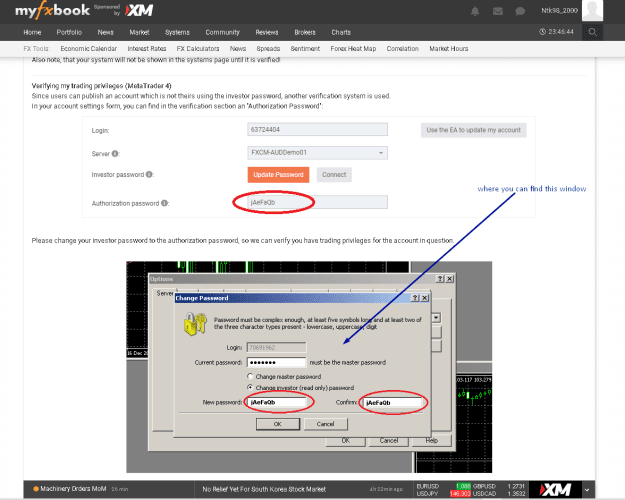Open the chat bubble icon
The width and height of the screenshot is (625, 500).
[x=520, y=11]
